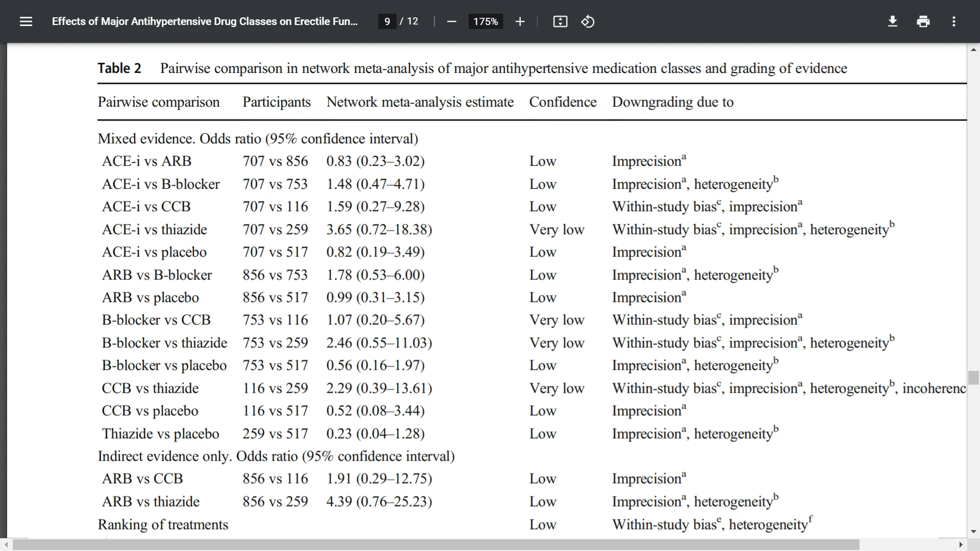Click participants value '707 vs 856'
980x551 pixels.
click(275, 161)
